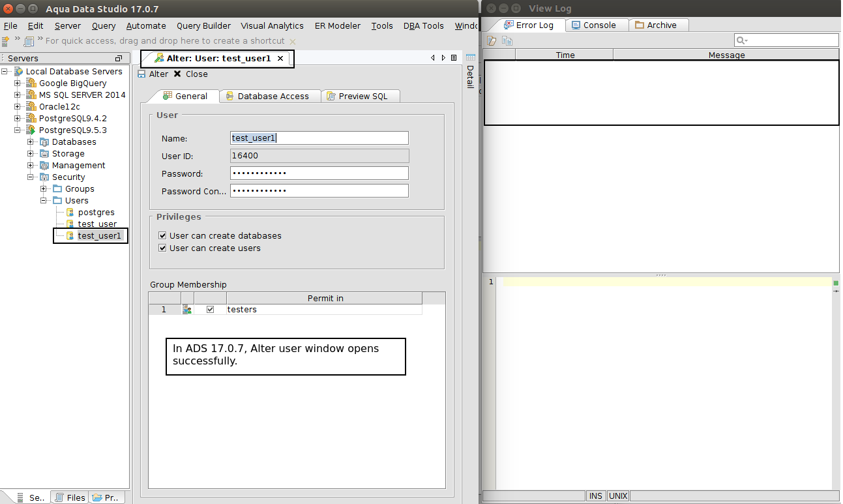Image resolution: width=843 pixels, height=504 pixels.
Task: Click the query window shortcut icon in toolbar
Action: [x=29, y=41]
